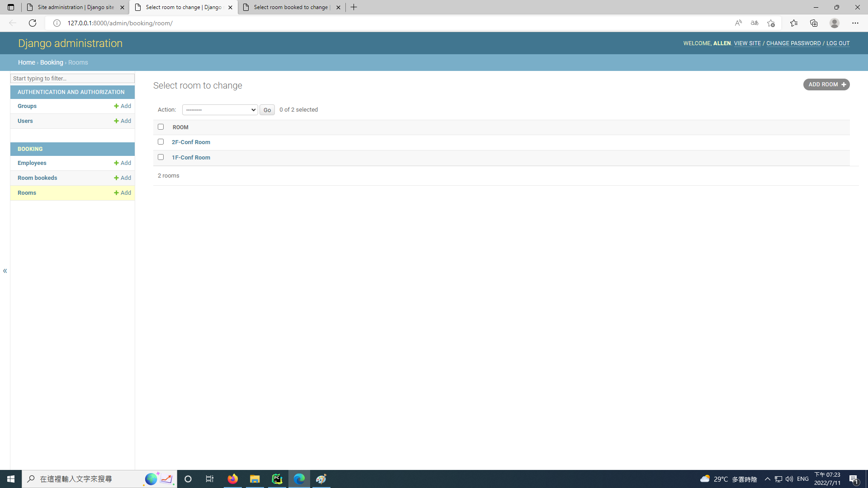The height and width of the screenshot is (488, 868).
Task: Select the Rooms menu item in sidebar
Action: (27, 192)
